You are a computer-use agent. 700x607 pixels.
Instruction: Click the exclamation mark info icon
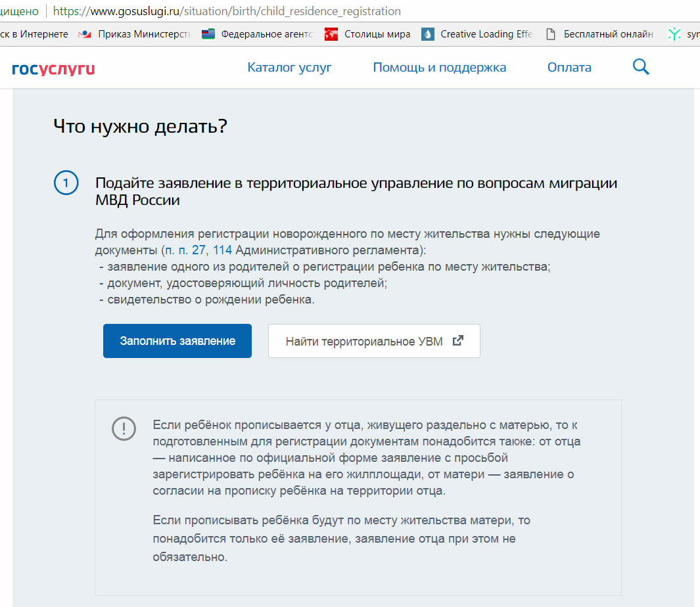124,428
